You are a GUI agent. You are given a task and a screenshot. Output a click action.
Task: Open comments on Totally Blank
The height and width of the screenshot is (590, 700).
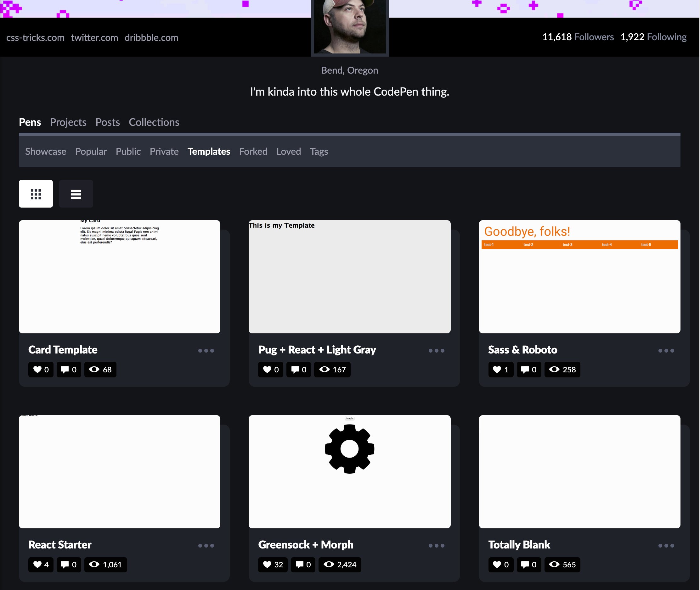click(x=529, y=565)
